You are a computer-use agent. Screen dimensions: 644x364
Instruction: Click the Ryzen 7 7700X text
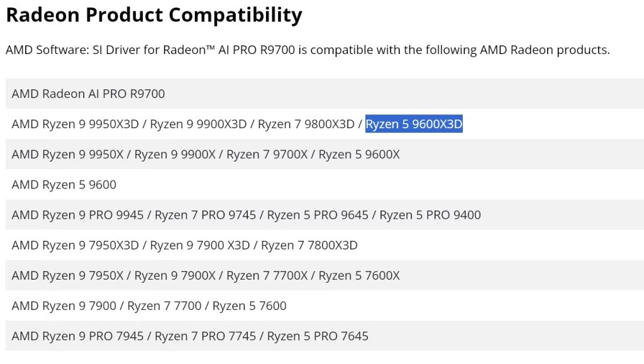[267, 275]
